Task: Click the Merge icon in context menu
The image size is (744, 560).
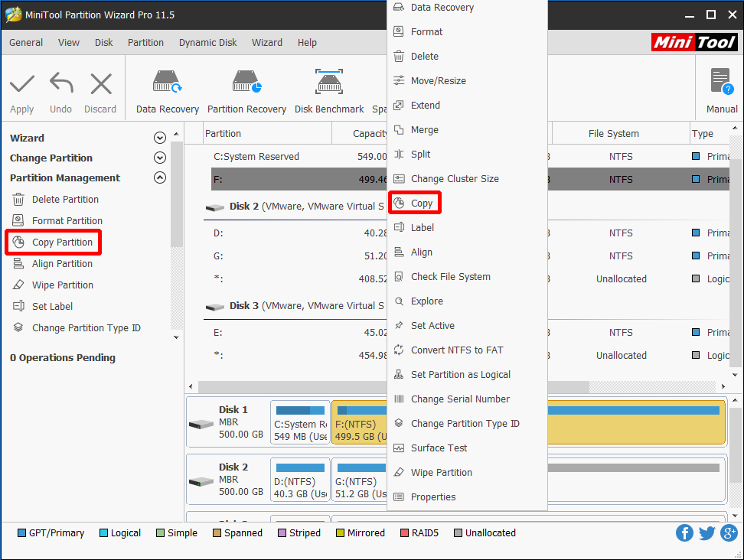Action: coord(399,129)
